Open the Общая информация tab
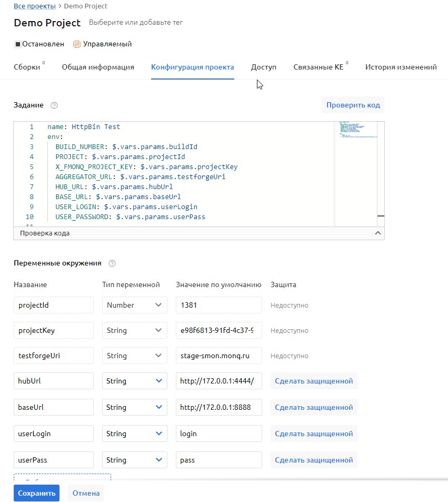Screen dimensions: 448x502 coord(98,67)
